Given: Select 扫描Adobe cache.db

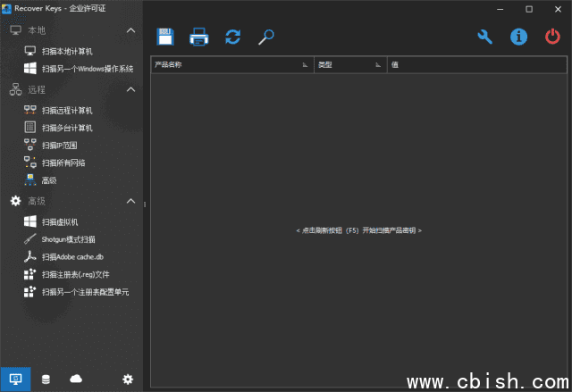Looking at the screenshot, I should [71, 257].
